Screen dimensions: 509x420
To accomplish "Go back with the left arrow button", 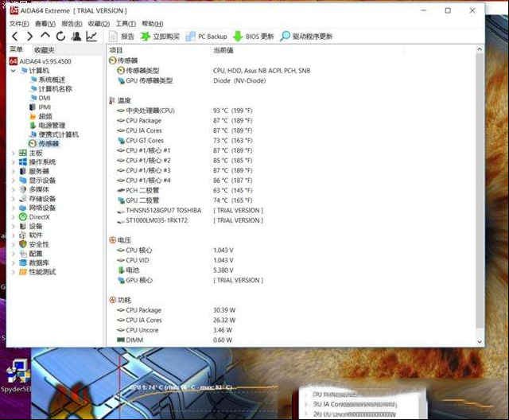I will tap(15, 37).
